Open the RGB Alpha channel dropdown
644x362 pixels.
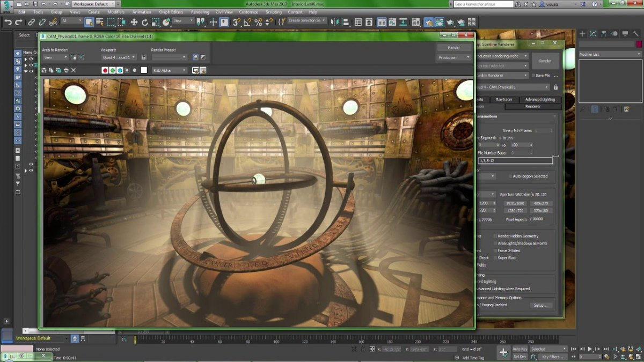(169, 70)
